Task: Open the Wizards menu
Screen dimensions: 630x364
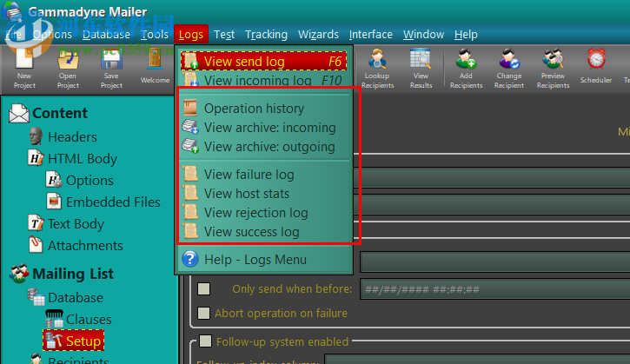Action: tap(318, 35)
